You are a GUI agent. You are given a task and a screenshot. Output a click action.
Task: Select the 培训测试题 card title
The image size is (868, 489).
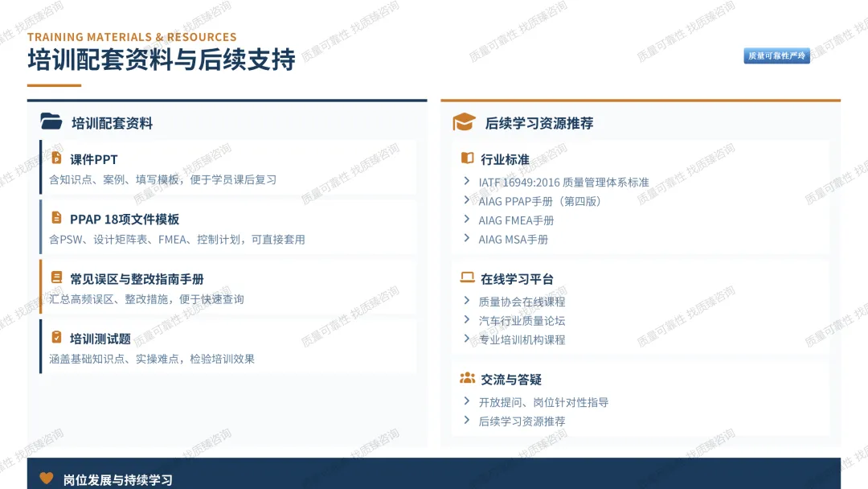point(100,339)
